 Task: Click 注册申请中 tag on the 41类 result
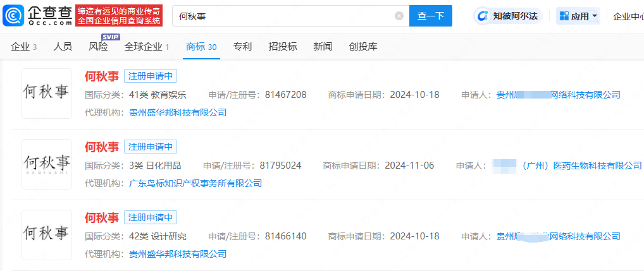151,76
